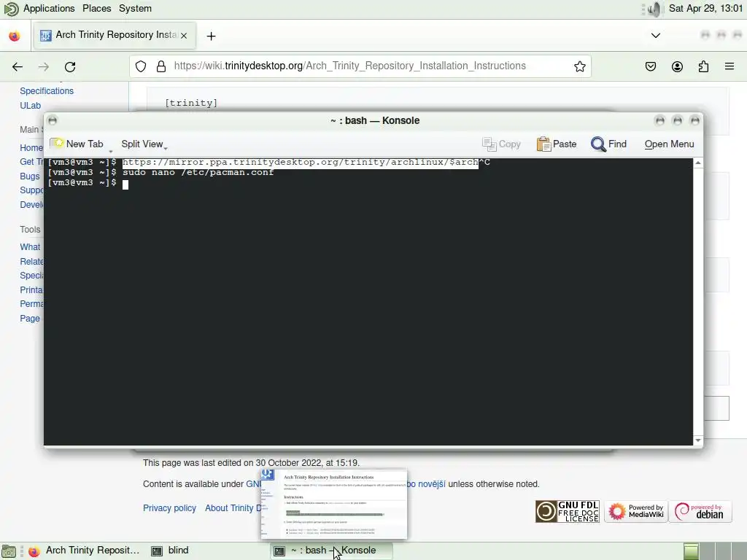Image resolution: width=747 pixels, height=560 pixels.
Task: Select the bash Konsole taskbar item
Action: pyautogui.click(x=332, y=551)
